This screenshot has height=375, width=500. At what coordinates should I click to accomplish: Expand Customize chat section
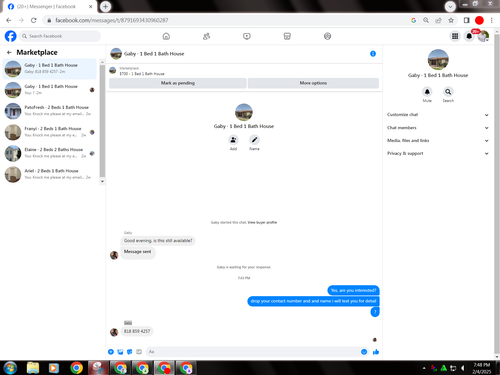click(x=438, y=115)
